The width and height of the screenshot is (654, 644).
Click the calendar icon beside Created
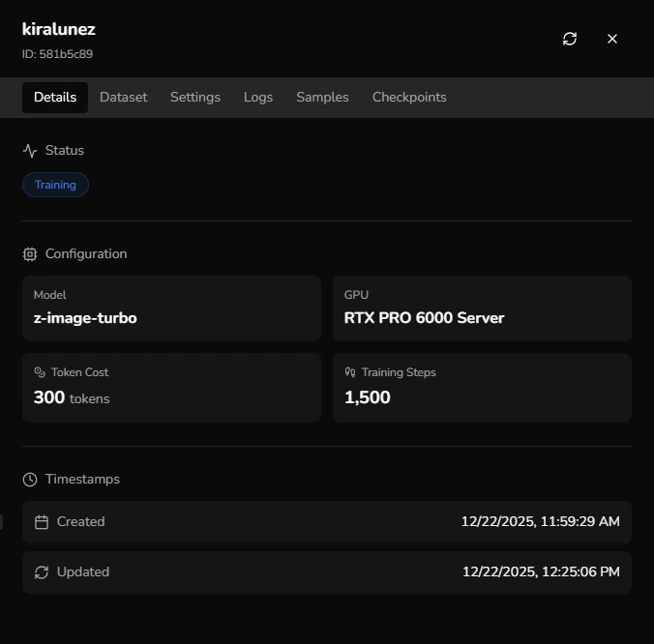click(42, 522)
